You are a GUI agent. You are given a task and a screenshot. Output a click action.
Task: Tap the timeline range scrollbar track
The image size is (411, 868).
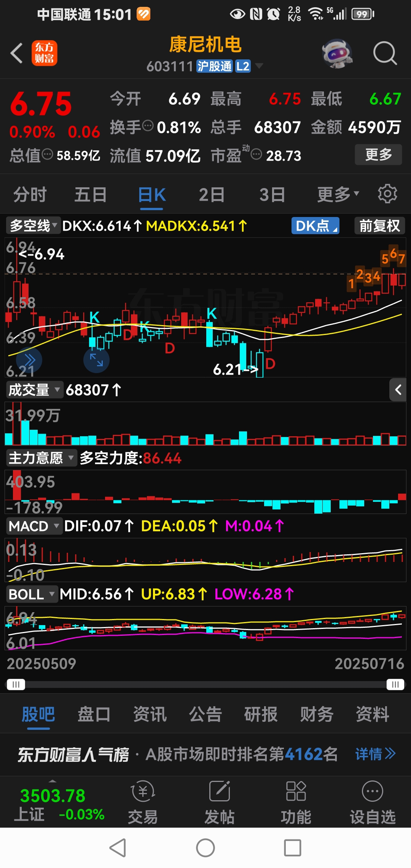205,685
